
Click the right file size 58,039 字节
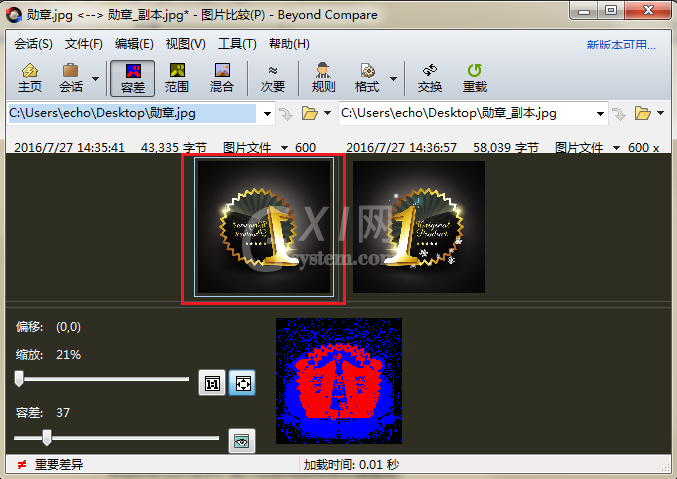pos(506,148)
